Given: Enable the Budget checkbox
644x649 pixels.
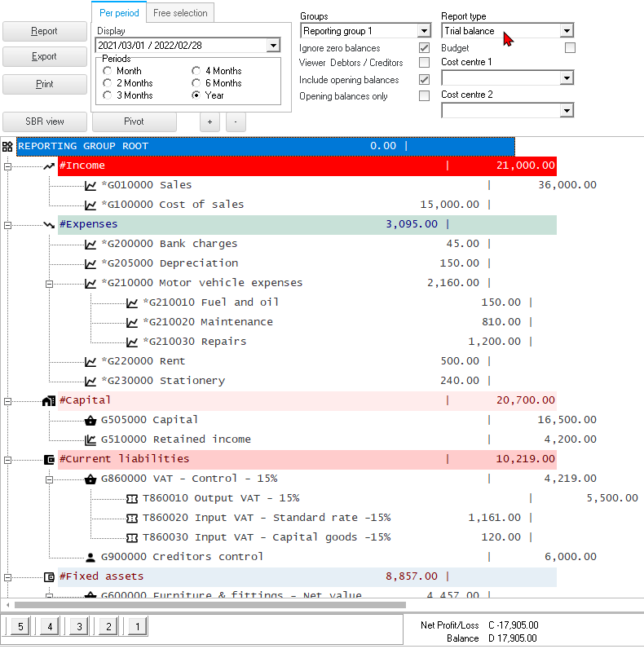Looking at the screenshot, I should click(570, 48).
